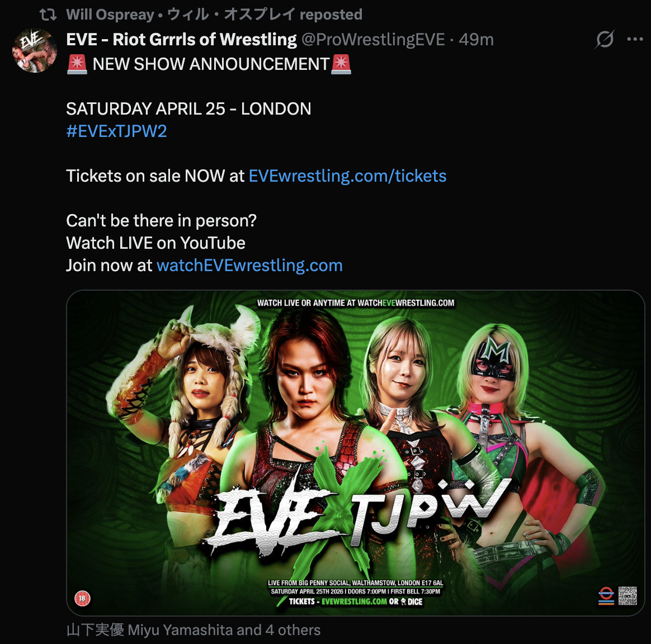651x644 pixels.
Task: Open EVE - Riot Grrrls of Wrestling profile
Action: pos(181,40)
